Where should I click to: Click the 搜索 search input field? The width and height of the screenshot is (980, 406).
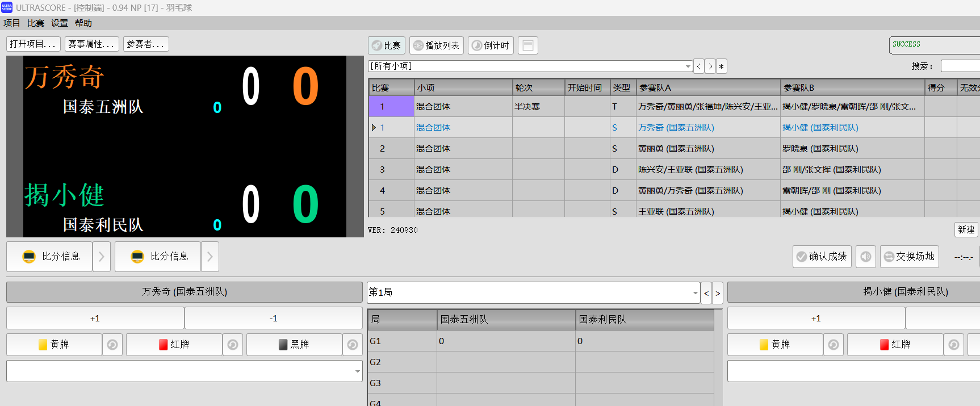pyautogui.click(x=960, y=66)
